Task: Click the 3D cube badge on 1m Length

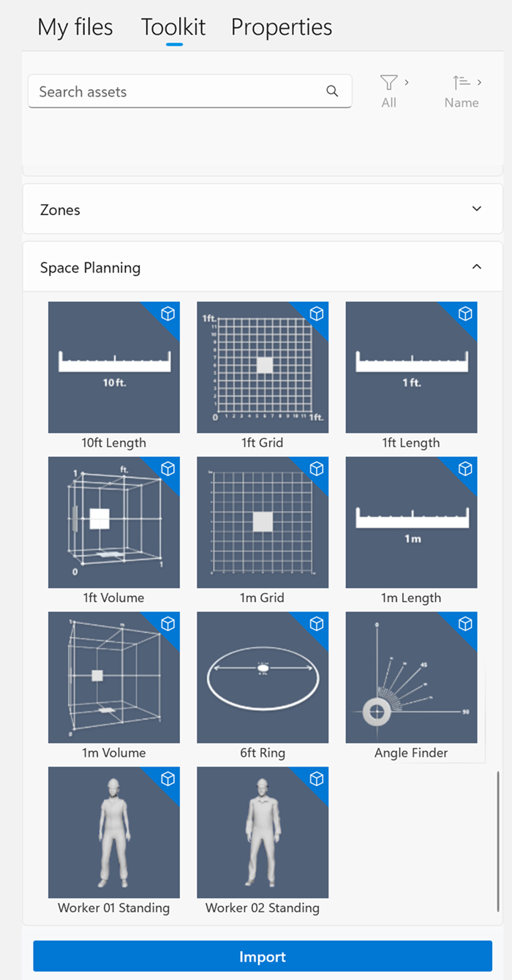Action: coord(465,469)
